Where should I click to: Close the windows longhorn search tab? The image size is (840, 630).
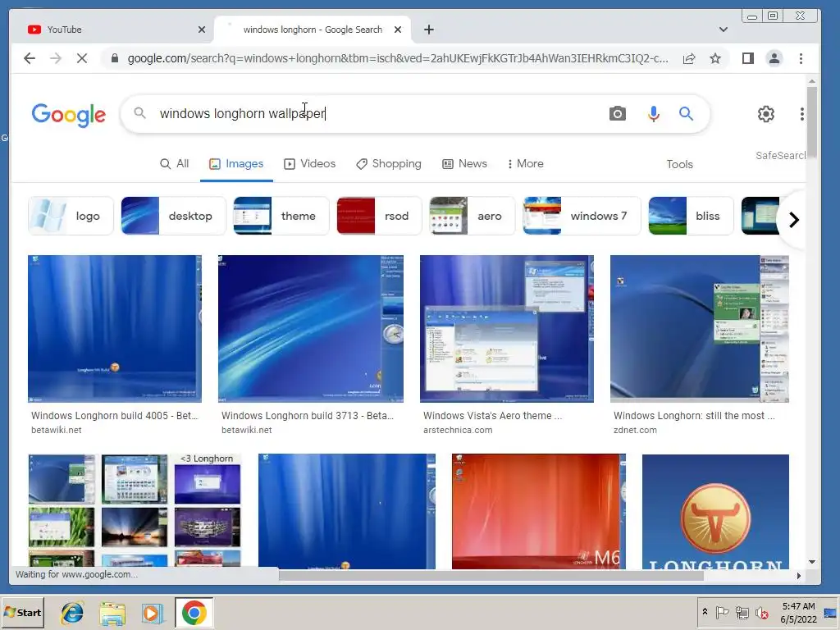[398, 30]
